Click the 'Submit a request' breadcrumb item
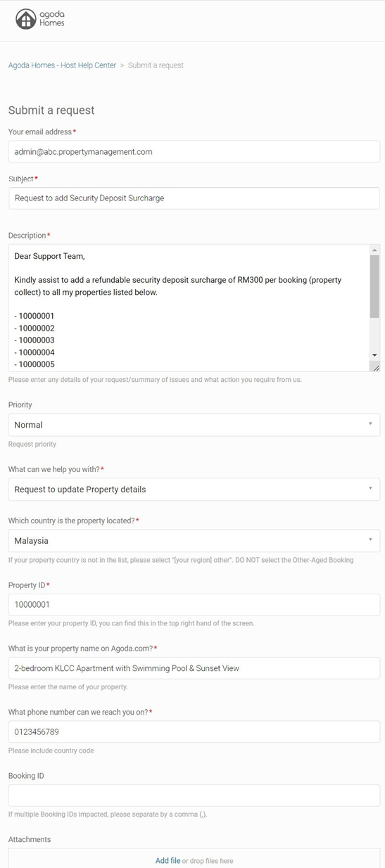The height and width of the screenshot is (868, 385). pos(156,65)
